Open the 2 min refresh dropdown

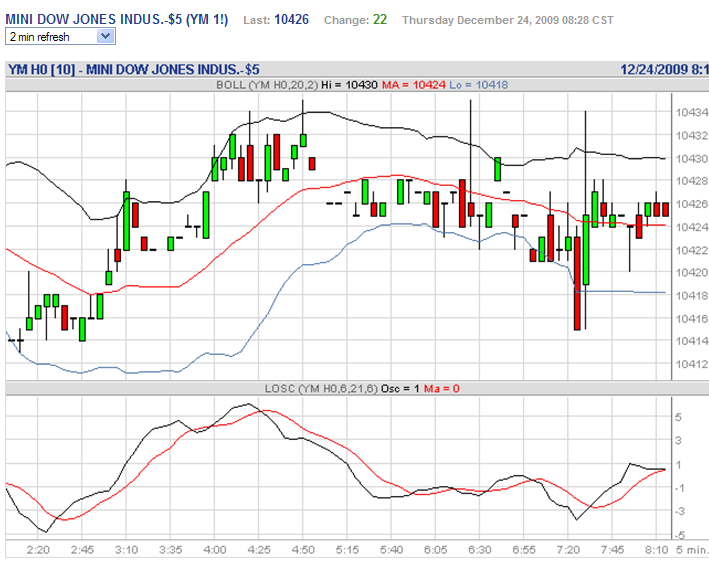pyautogui.click(x=60, y=37)
